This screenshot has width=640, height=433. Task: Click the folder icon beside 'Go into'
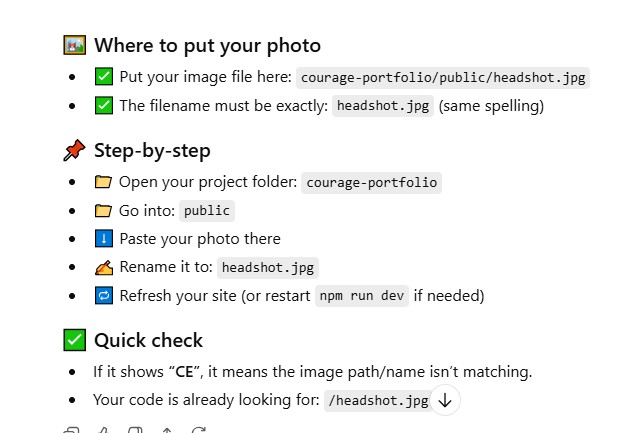[103, 210]
